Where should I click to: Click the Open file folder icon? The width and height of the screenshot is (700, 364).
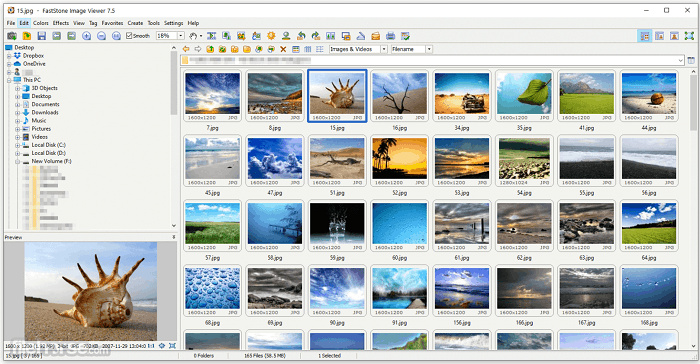(x=27, y=36)
